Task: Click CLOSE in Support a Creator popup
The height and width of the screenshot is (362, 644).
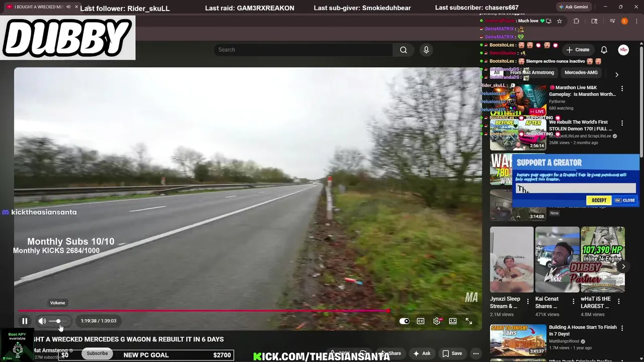Action: [x=625, y=200]
